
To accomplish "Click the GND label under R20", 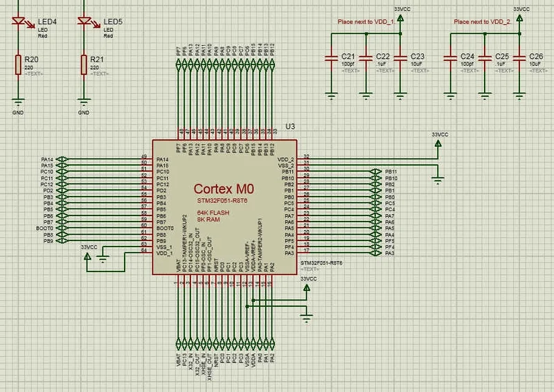I will [x=18, y=113].
